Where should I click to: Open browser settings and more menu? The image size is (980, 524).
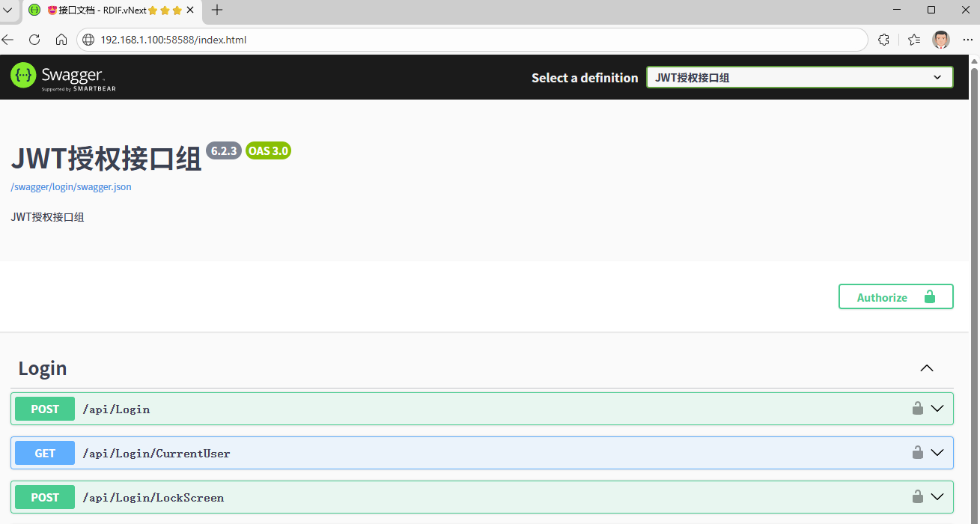[x=967, y=40]
